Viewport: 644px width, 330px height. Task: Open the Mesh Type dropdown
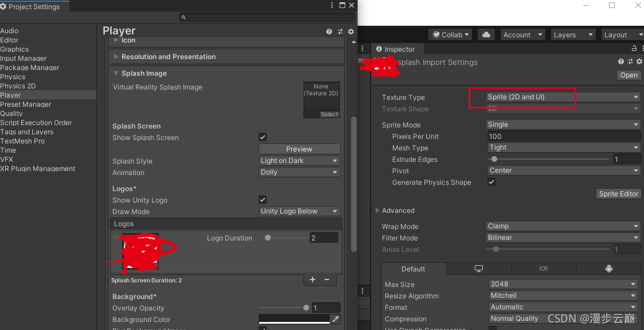click(x=563, y=147)
